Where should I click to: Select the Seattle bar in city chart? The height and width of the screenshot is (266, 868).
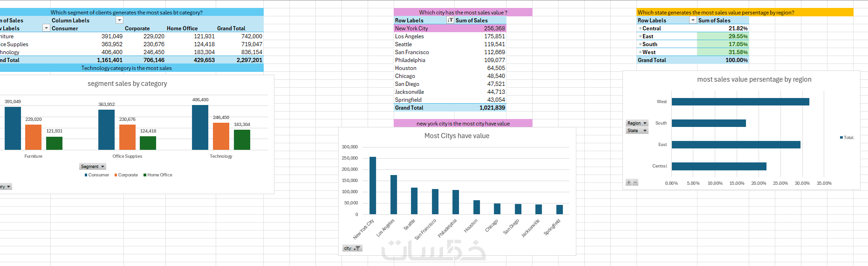414,201
